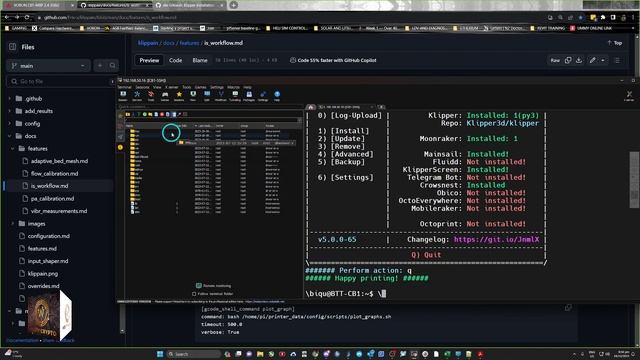Image resolution: width=640 pixels, height=360 pixels.
Task: Click X server icon at MobaXterm right
Action: 629,96
